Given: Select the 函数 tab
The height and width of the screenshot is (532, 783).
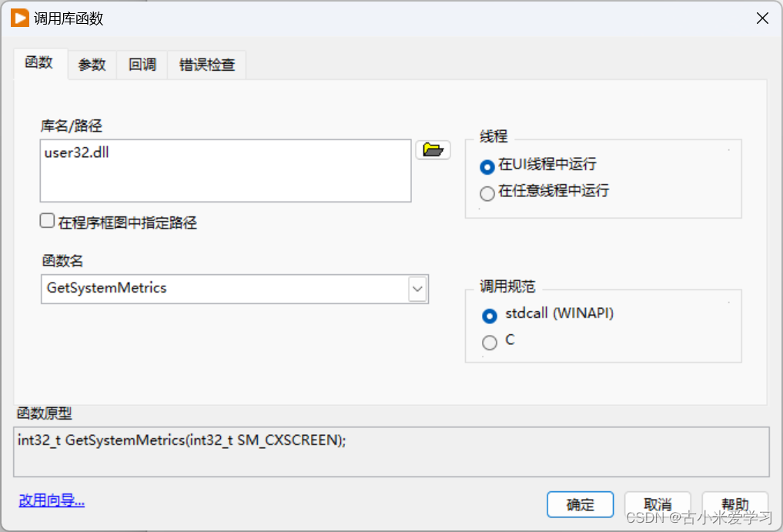Looking at the screenshot, I should [38, 65].
